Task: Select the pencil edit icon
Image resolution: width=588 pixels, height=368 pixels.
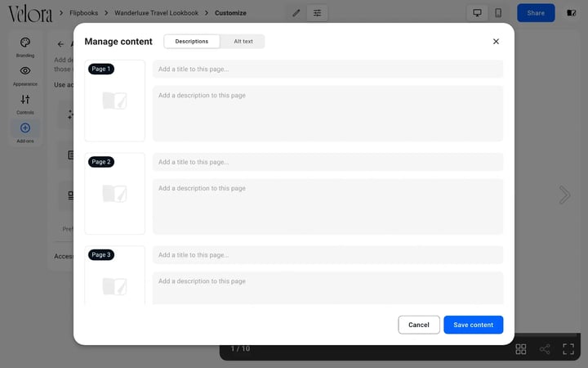Action: (x=296, y=13)
